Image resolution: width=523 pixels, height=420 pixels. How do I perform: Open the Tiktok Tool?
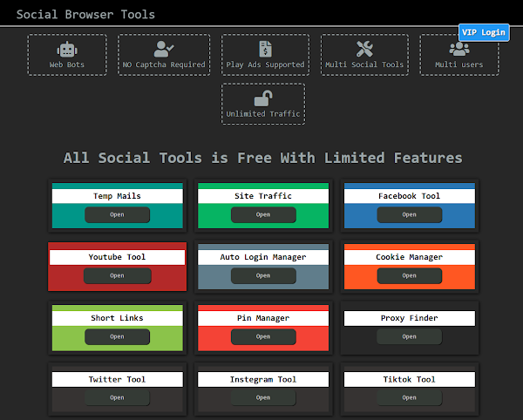[410, 397]
